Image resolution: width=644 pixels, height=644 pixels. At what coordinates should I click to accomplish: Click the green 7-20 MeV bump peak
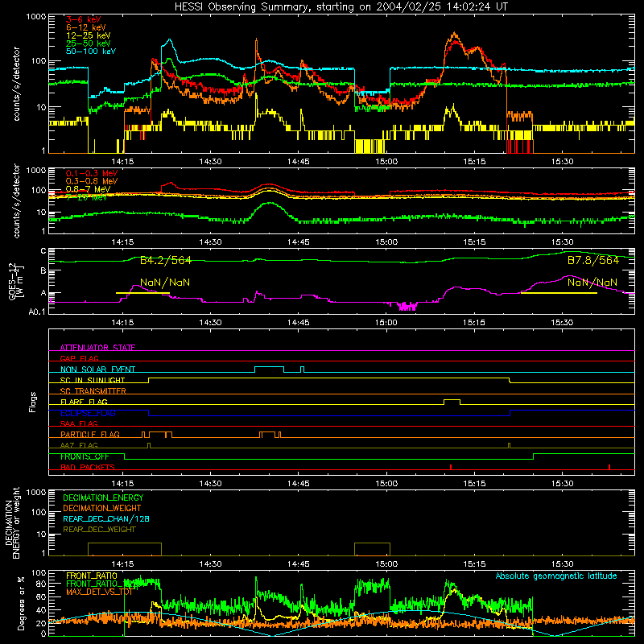(x=269, y=203)
